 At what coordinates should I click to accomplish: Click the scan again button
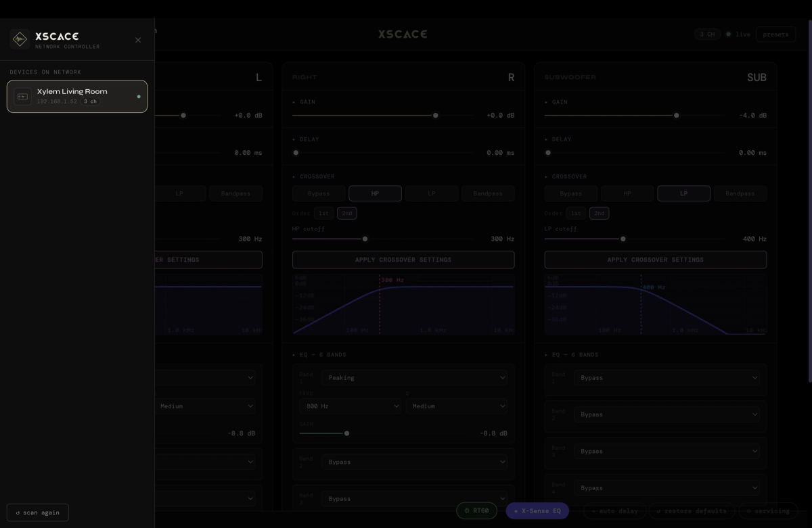pos(38,512)
